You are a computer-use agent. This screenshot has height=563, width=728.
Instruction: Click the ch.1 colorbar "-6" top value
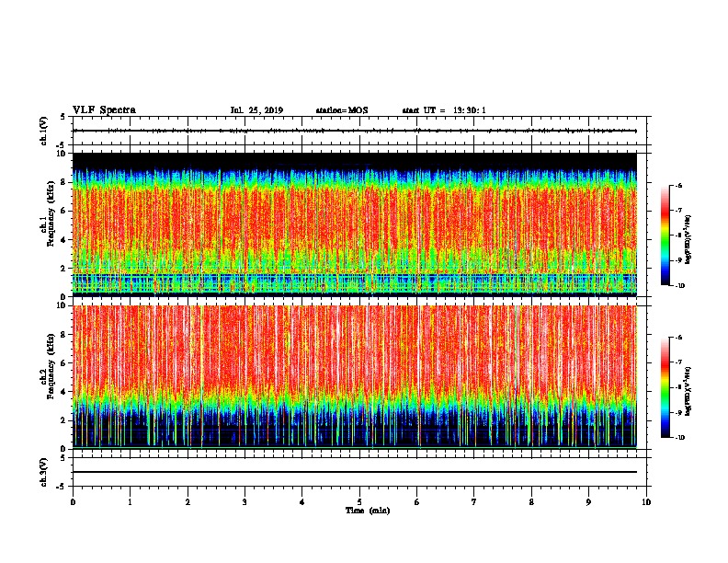(x=679, y=185)
